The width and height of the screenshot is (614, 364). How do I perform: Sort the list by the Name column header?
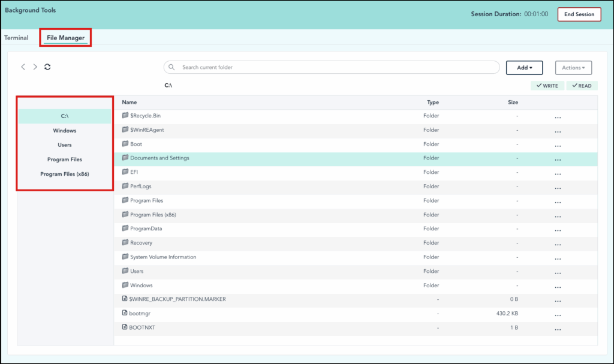(x=130, y=103)
